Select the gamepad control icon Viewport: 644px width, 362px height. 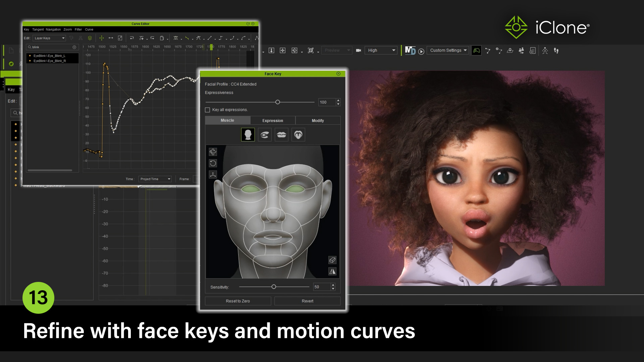[x=476, y=50]
